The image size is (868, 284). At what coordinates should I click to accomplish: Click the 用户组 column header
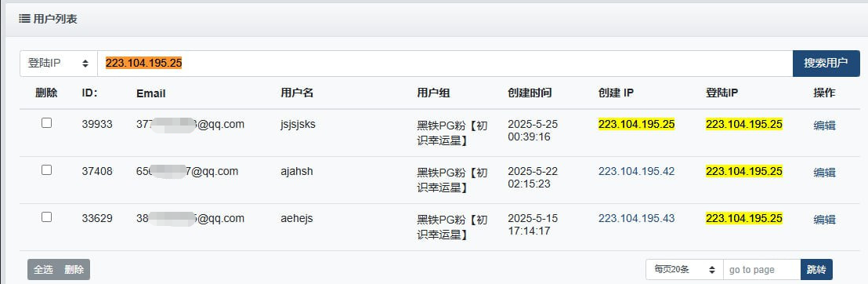pyautogui.click(x=433, y=93)
